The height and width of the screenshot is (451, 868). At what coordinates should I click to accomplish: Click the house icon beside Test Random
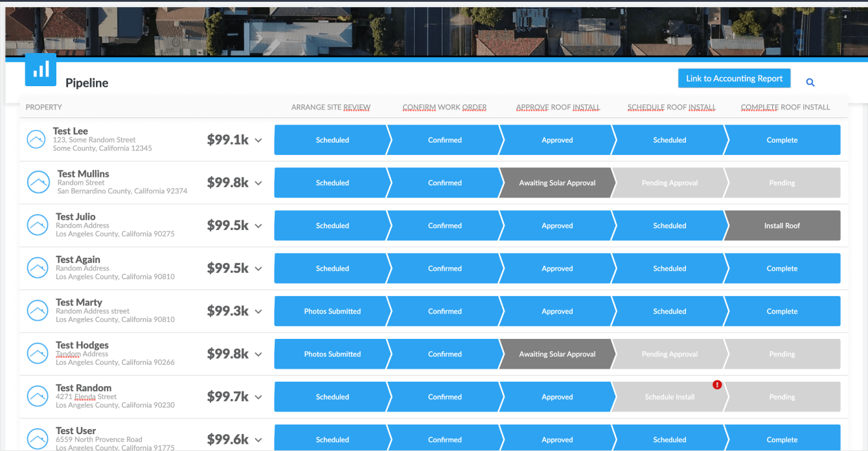[37, 397]
